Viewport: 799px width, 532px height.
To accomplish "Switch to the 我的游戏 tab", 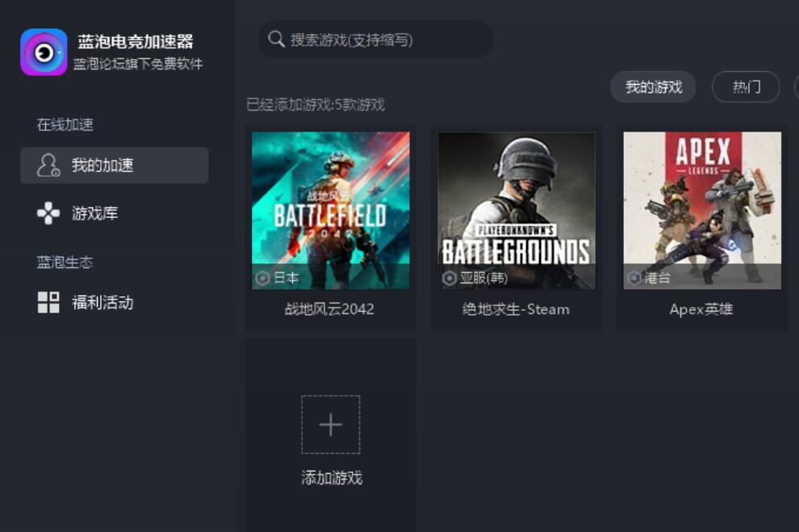I will coord(653,86).
